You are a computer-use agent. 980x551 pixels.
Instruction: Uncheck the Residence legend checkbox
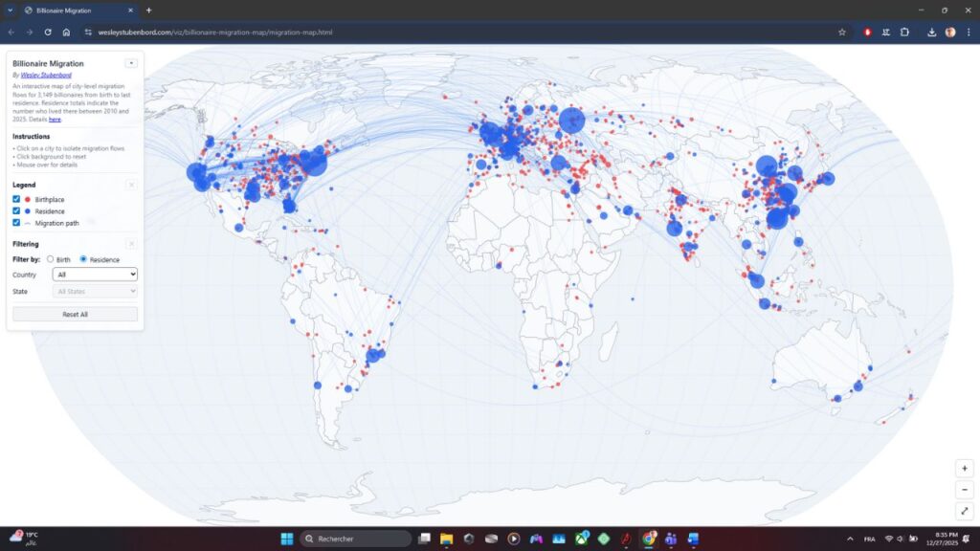16,210
